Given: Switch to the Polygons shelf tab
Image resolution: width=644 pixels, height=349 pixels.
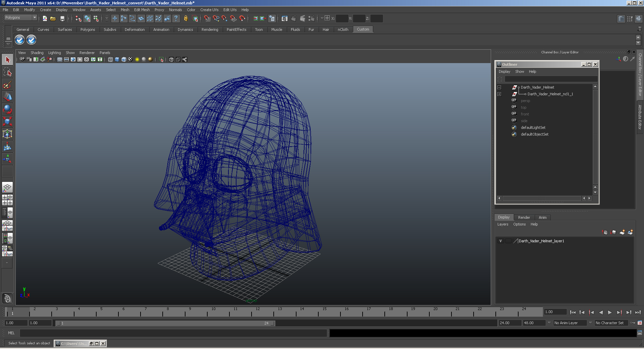Looking at the screenshot, I should pos(88,30).
